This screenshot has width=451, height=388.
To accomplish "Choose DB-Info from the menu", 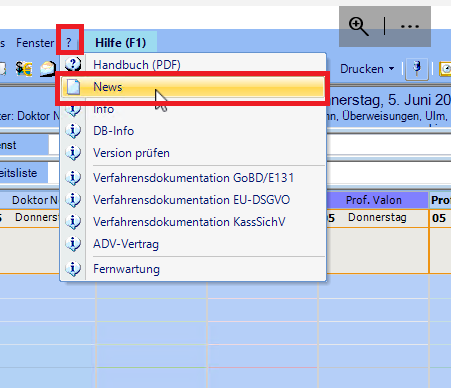I will pyautogui.click(x=193, y=131).
